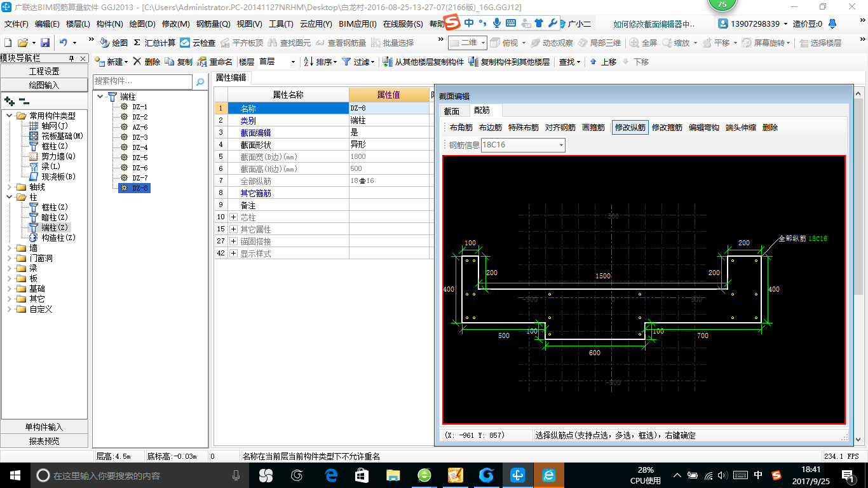Viewport: 868px width, 488px height.
Task: Switch to the 截面 tab
Action: (x=452, y=111)
